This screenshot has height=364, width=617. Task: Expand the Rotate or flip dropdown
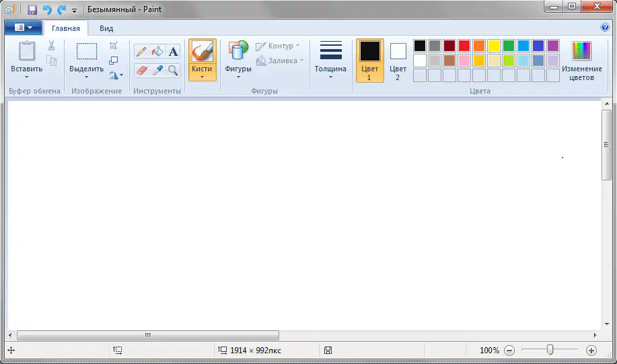click(x=116, y=75)
